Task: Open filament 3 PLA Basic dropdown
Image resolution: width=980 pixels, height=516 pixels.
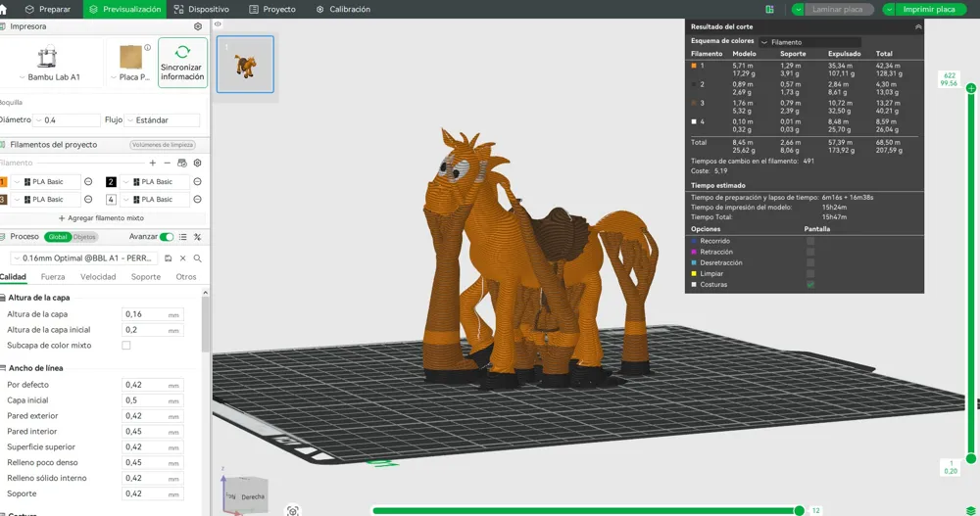Action: 46,200
